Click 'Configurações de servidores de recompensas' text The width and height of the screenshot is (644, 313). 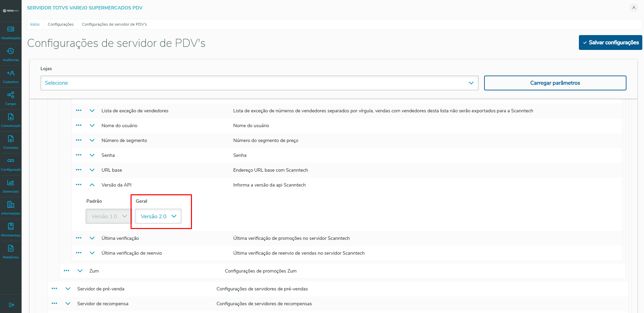coord(264,304)
